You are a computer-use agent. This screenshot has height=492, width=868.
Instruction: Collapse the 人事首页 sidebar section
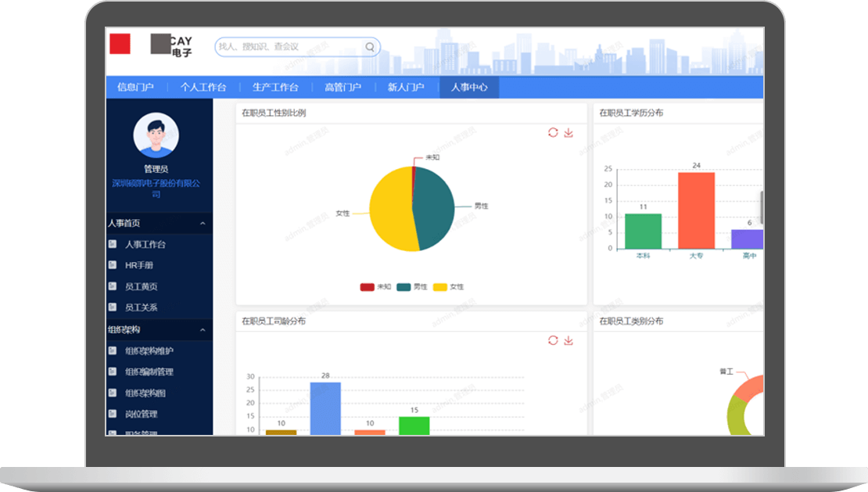click(203, 224)
